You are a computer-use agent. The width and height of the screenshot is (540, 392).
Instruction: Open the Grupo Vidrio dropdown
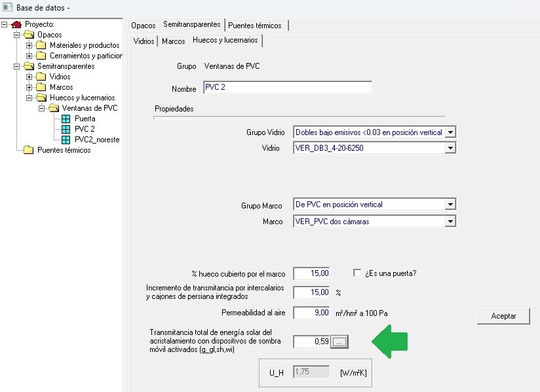[450, 132]
